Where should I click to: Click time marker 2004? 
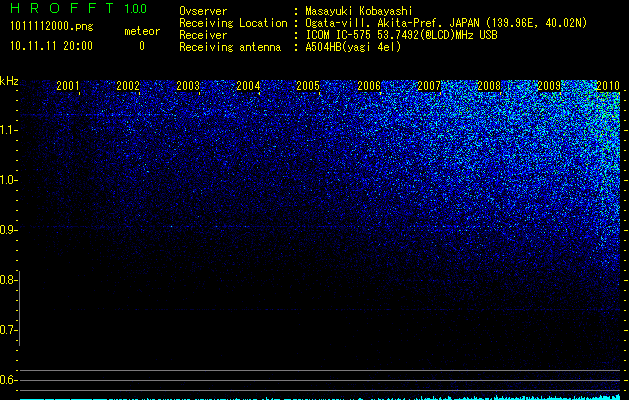[248, 86]
